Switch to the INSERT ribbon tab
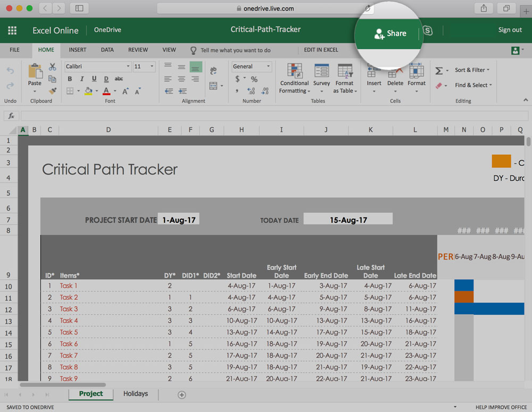 pos(77,49)
